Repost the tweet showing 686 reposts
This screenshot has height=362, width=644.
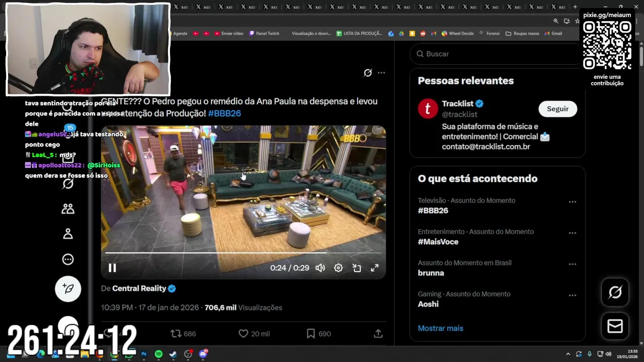183,334
